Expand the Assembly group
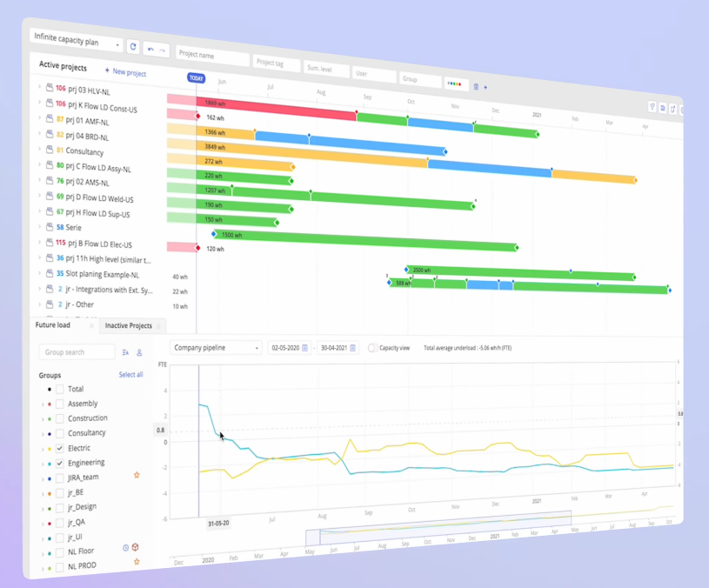709x588 pixels. (43, 404)
